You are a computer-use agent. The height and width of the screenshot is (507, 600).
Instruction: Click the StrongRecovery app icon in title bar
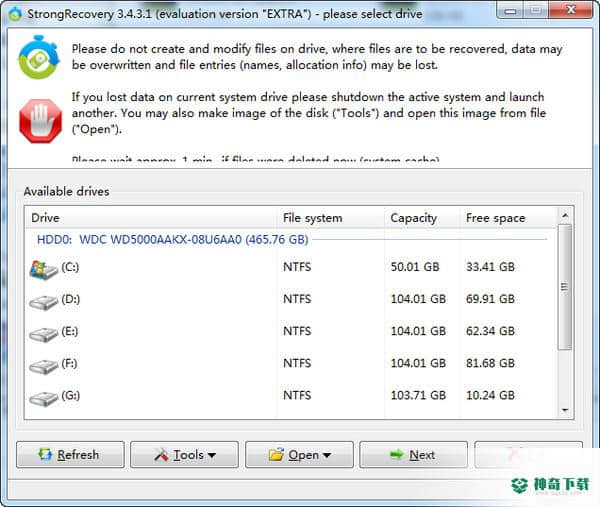[15, 14]
